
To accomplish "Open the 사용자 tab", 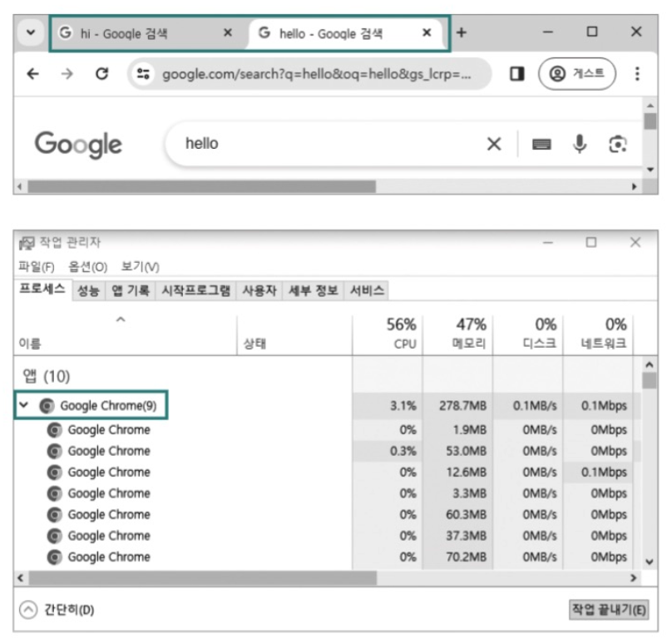I will 259,290.
